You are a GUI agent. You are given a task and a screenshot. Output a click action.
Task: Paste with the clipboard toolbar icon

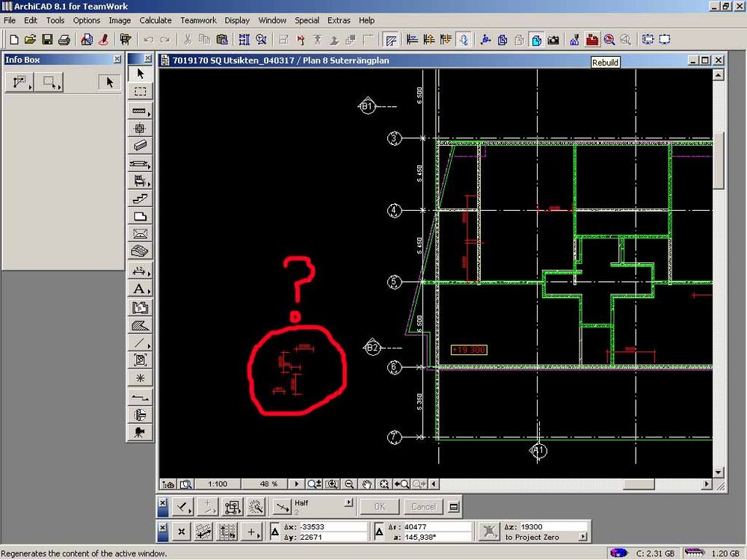click(221, 40)
